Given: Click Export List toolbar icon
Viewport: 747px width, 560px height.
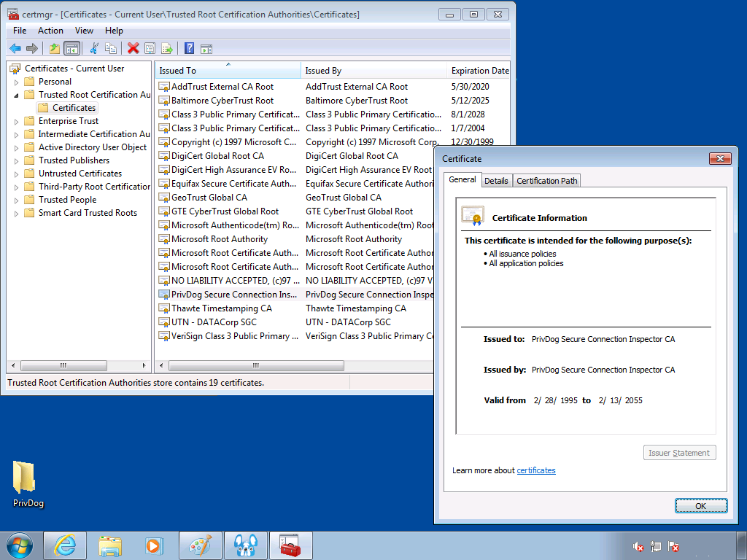Looking at the screenshot, I should click(x=167, y=48).
